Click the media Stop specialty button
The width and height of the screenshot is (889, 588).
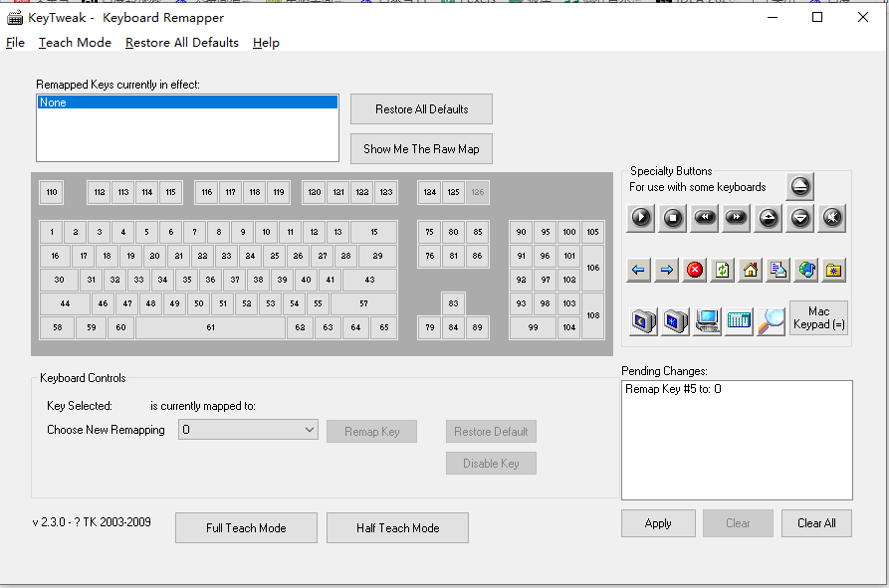tap(672, 218)
